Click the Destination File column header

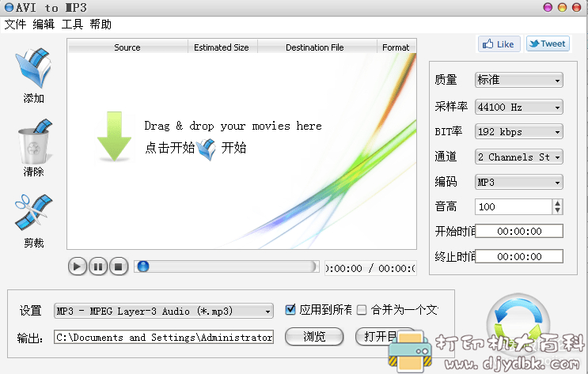point(317,47)
